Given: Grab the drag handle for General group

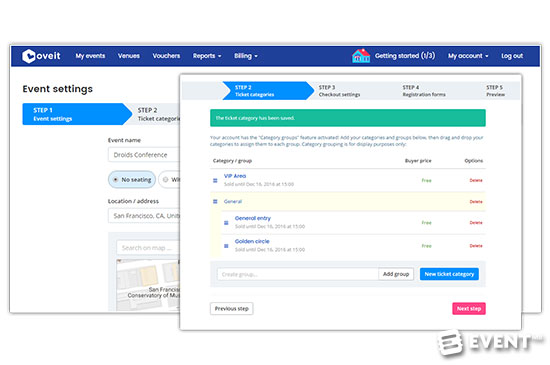Looking at the screenshot, I should [215, 202].
